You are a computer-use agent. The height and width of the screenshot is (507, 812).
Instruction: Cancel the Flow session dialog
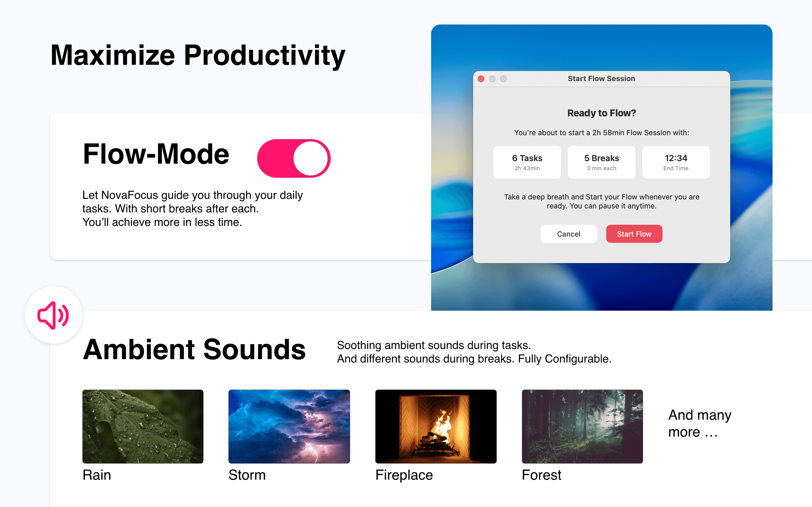[x=568, y=234]
